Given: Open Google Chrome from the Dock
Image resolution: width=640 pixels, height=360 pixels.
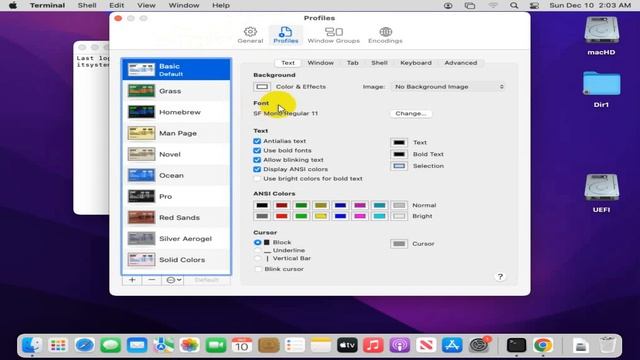Looking at the screenshot, I should coord(543,345).
